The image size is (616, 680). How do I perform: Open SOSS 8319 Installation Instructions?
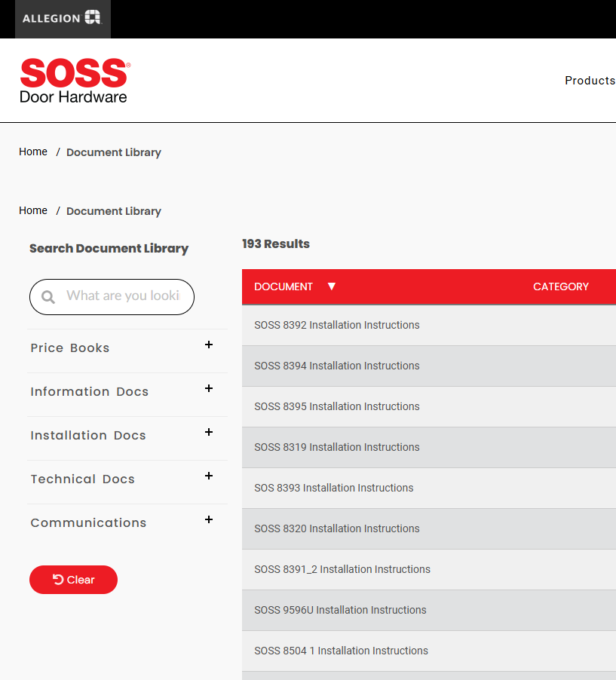[x=336, y=448]
